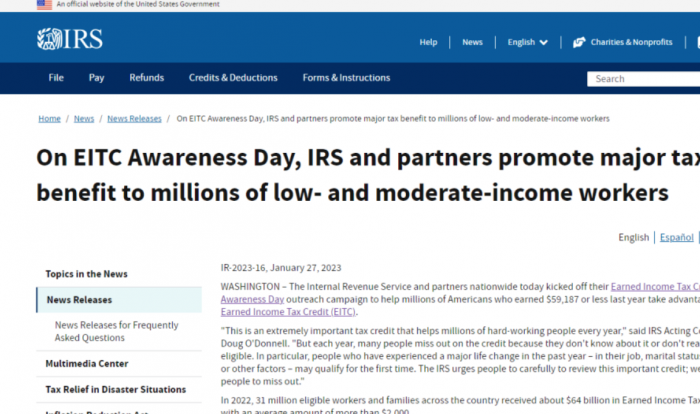The width and height of the screenshot is (700, 414).
Task: Open the Refunds menu
Action: click(146, 78)
